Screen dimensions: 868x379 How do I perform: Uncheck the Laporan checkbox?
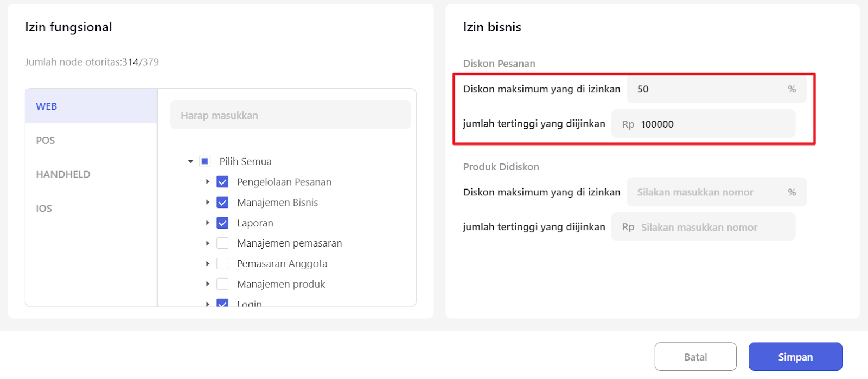(x=222, y=223)
